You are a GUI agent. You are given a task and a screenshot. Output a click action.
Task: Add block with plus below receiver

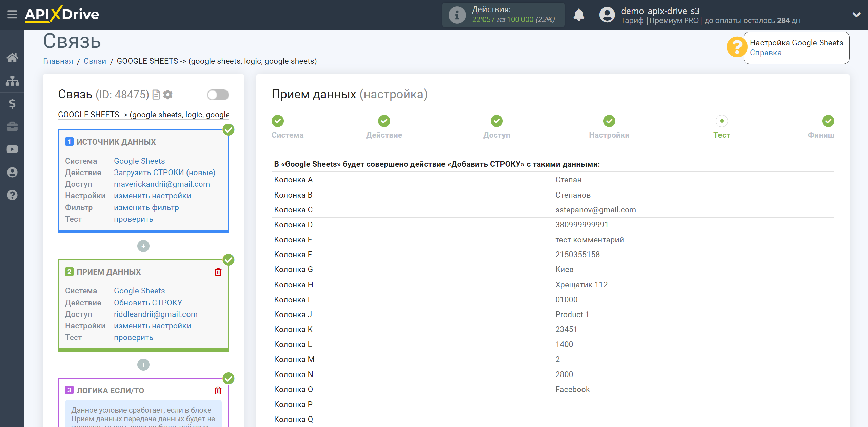click(x=143, y=365)
